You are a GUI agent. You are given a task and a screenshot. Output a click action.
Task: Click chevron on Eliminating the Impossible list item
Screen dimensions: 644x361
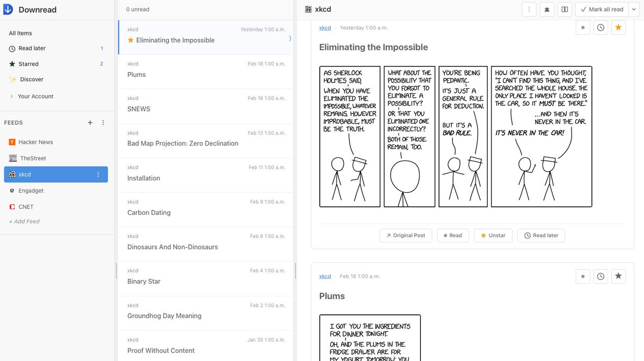click(x=290, y=38)
